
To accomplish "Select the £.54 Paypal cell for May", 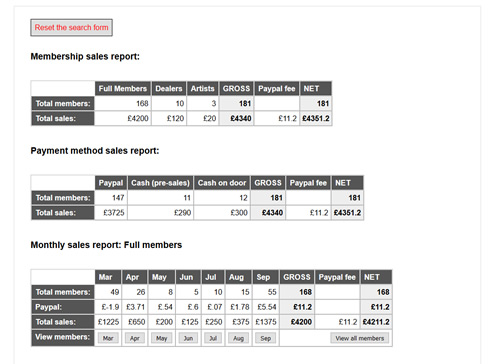I will (x=162, y=307).
